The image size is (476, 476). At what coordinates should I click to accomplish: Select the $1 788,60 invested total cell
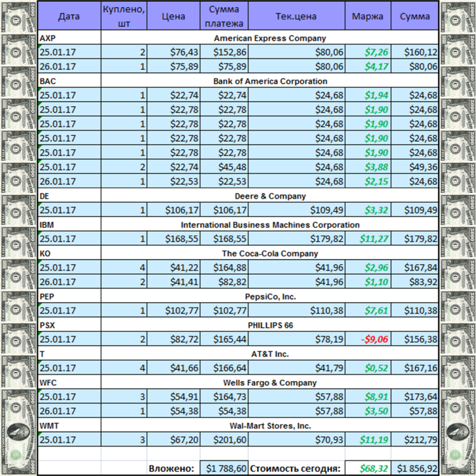[224, 468]
